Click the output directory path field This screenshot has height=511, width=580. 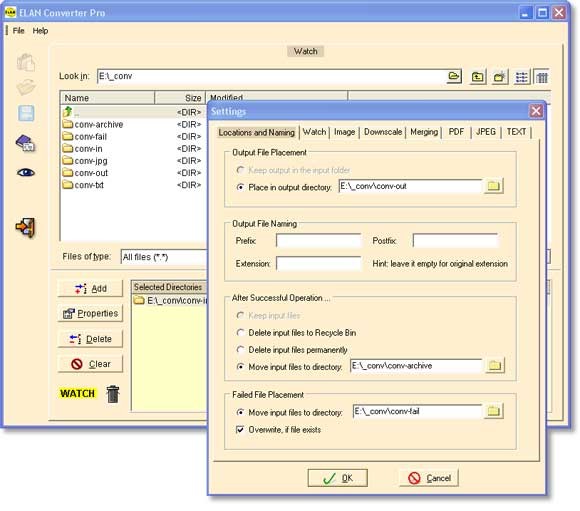point(410,186)
